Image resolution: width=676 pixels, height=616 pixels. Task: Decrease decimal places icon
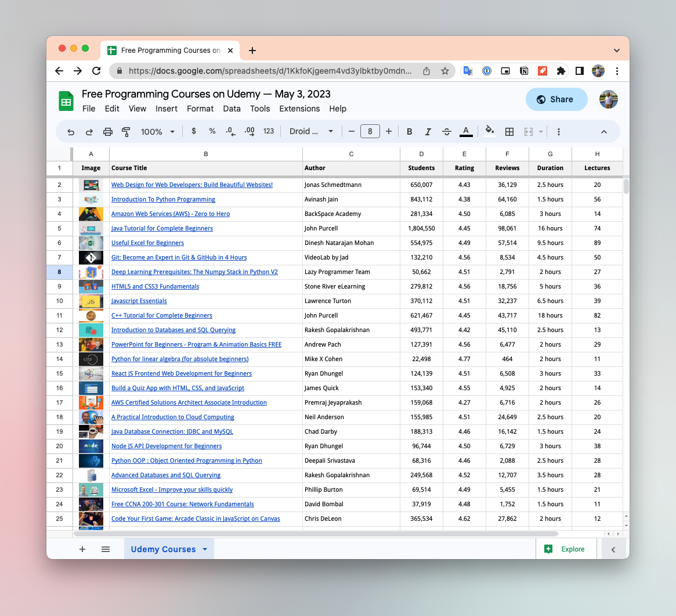230,132
